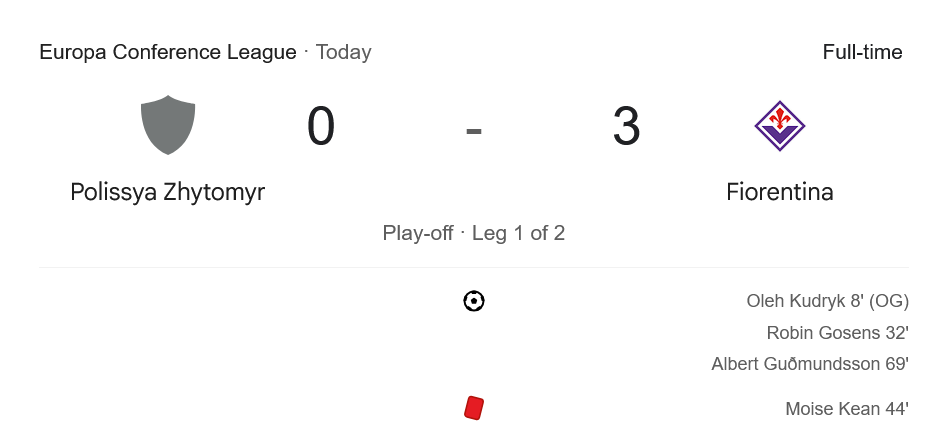This screenshot has height=444, width=948.
Task: Select Robin Gosens 32' goal entry
Action: pyautogui.click(x=838, y=333)
